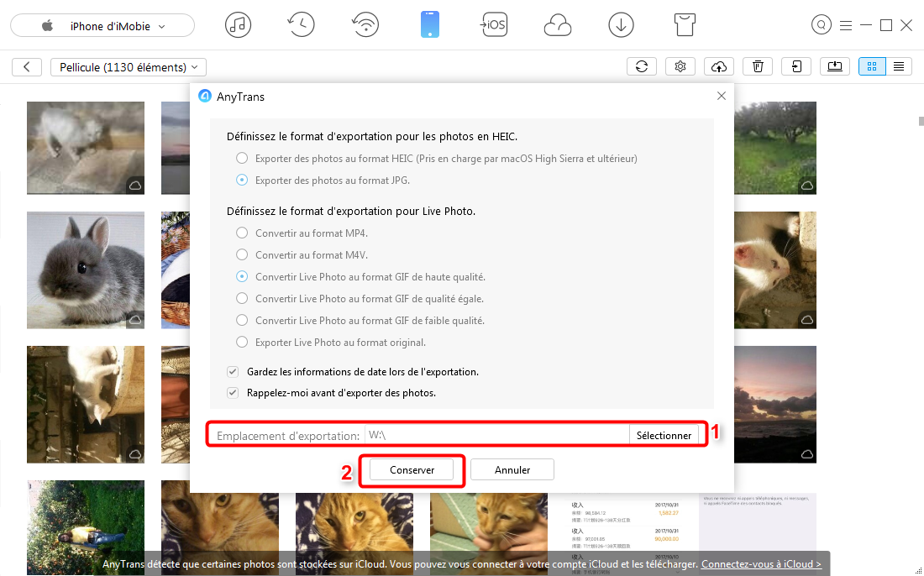Refresh the photo list

(642, 65)
